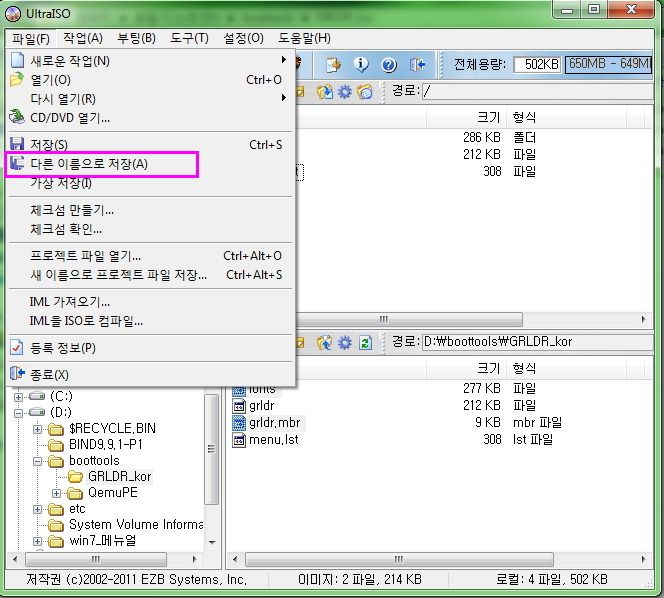Click the 형식 column header in local pane

pyautogui.click(x=566, y=368)
